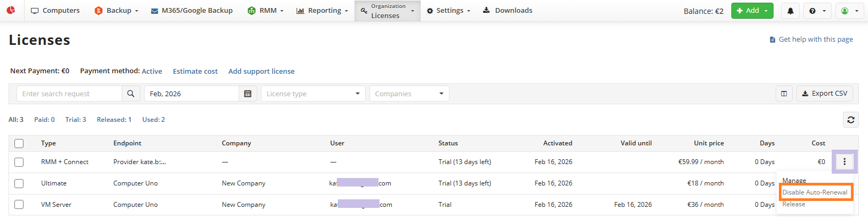Click the Estimate cost link
The height and width of the screenshot is (217, 868).
coord(195,71)
